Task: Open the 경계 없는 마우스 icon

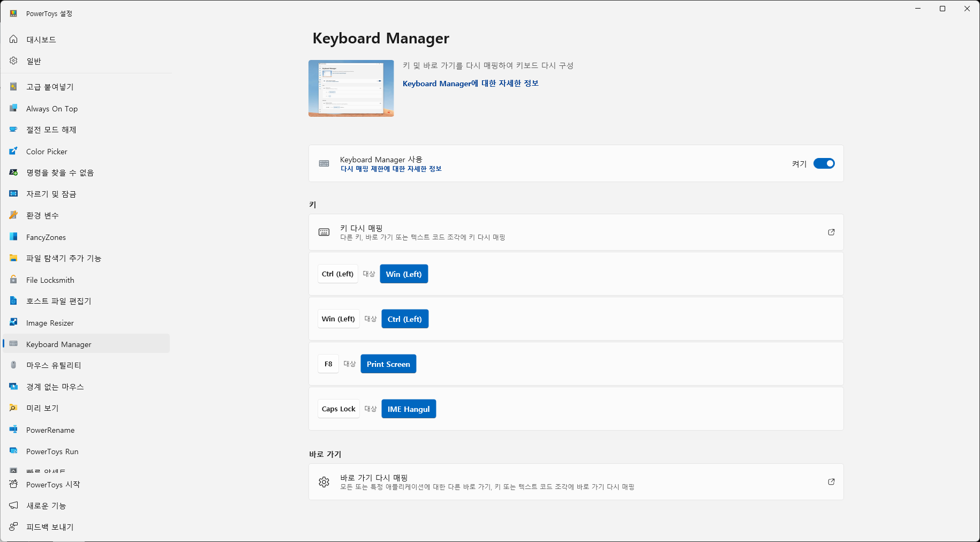Action: pyautogui.click(x=13, y=387)
